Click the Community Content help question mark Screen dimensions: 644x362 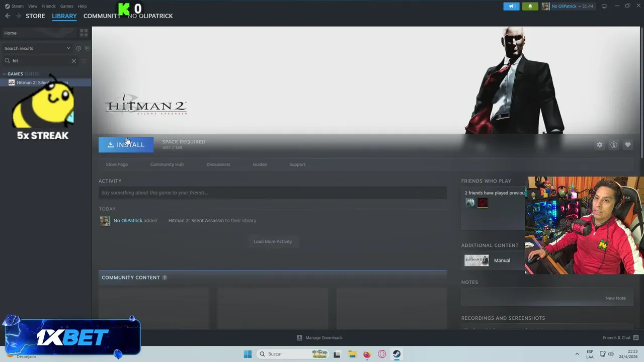(165, 278)
